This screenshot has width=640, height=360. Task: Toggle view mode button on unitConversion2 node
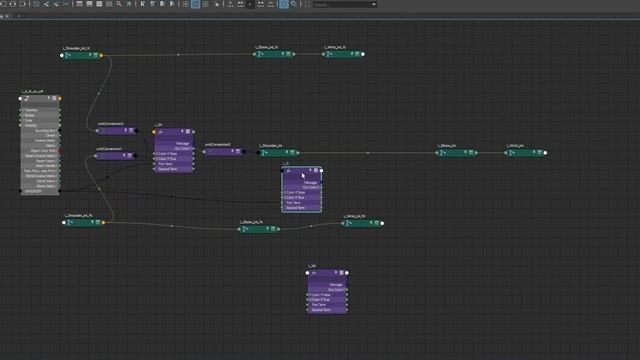point(131,131)
